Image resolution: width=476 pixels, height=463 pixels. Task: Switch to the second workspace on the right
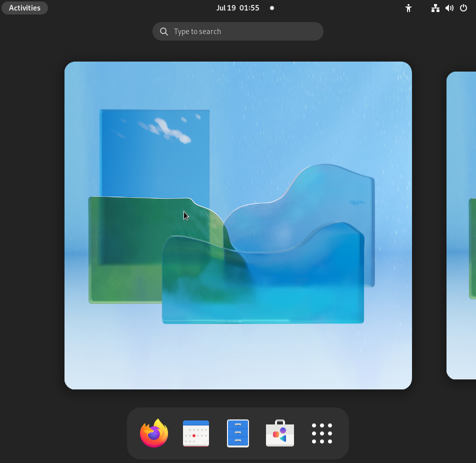pos(461,225)
